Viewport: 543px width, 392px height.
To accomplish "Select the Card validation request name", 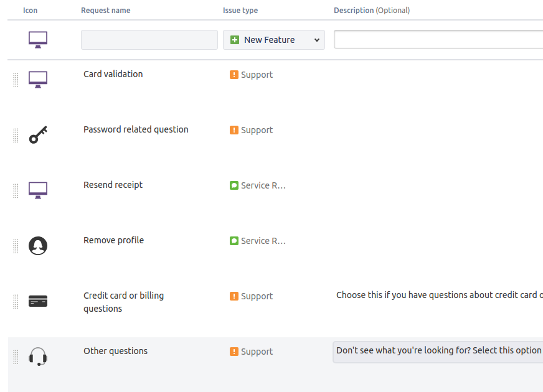I will (x=113, y=74).
